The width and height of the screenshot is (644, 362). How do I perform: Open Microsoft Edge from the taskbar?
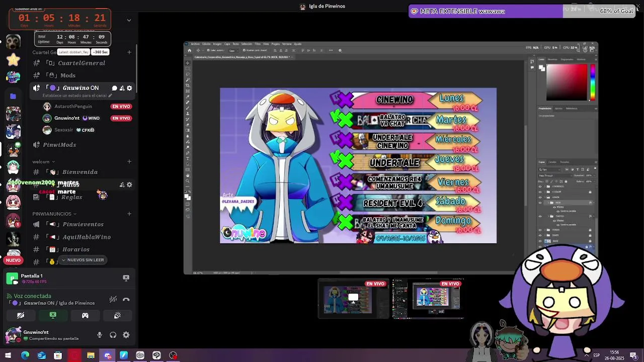25,355
